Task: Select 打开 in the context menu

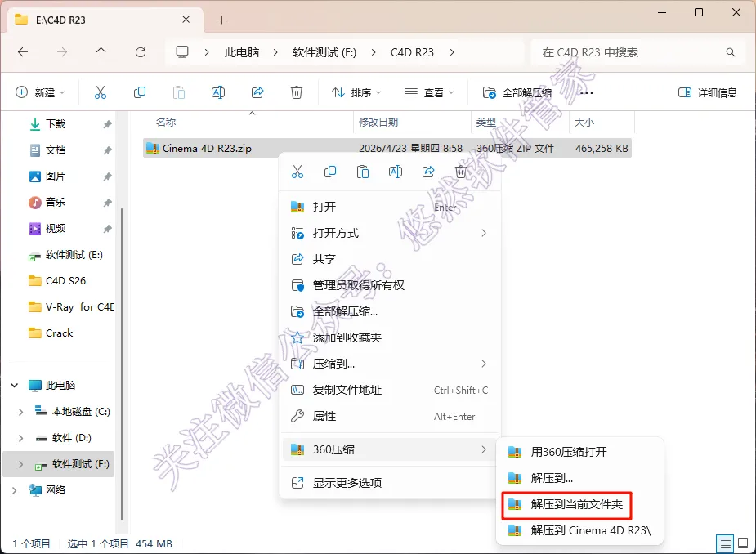Action: 390,207
